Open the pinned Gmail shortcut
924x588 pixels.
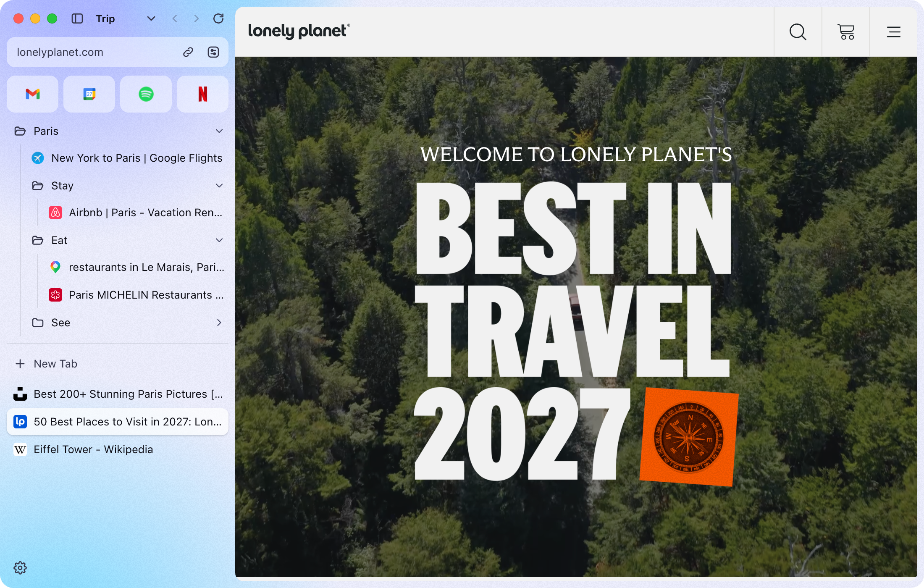coord(33,94)
